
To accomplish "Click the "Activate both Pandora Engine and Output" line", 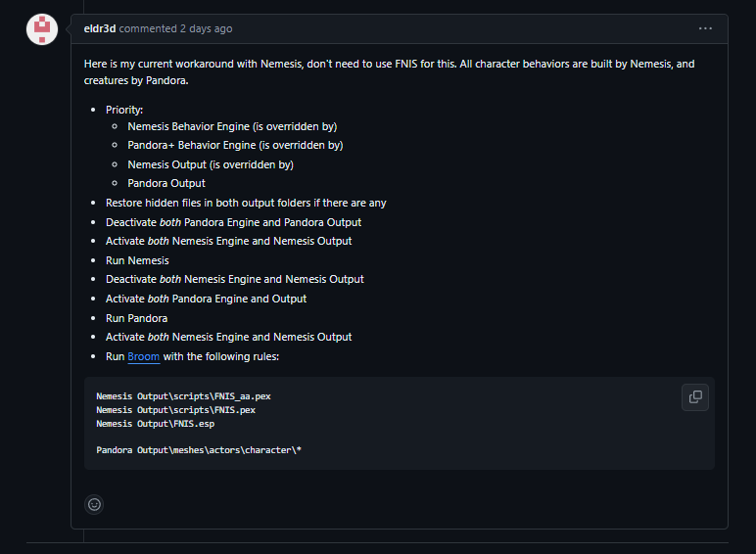I will click(206, 299).
